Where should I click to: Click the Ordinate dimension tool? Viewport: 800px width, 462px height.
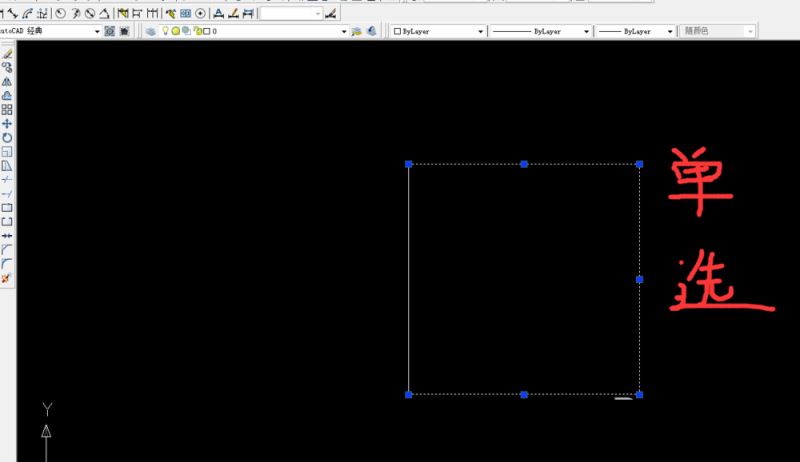(43, 14)
